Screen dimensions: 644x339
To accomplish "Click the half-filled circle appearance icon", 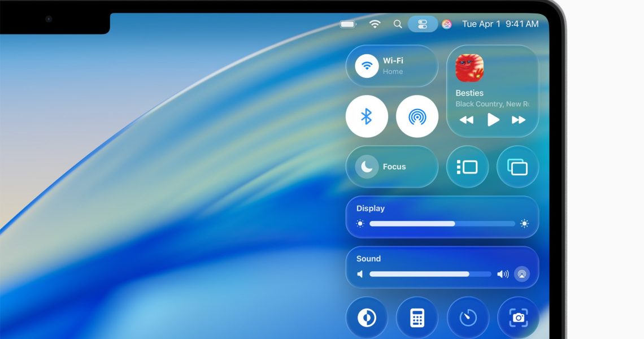I will (x=367, y=318).
